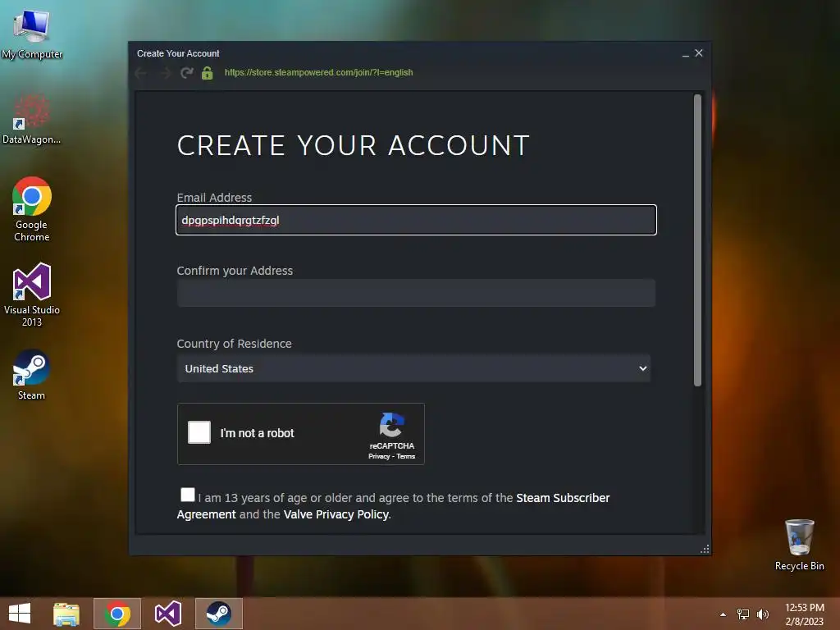The width and height of the screenshot is (840, 630).
Task: Select Steam taskbar button
Action: click(218, 614)
